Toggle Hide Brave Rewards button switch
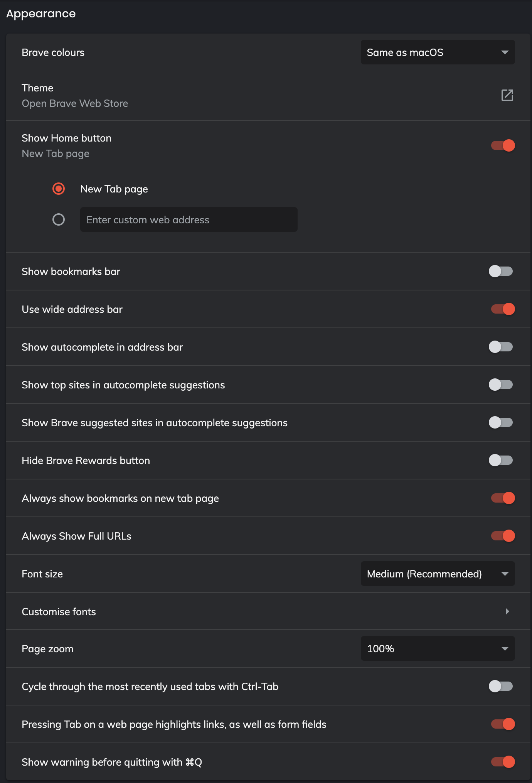Screen dimensions: 532x783 click(x=501, y=461)
